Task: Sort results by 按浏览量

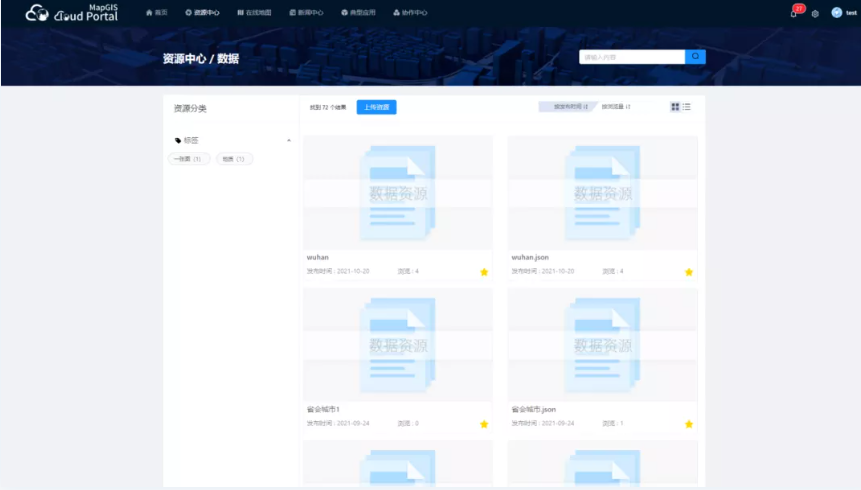Action: pyautogui.click(x=615, y=107)
